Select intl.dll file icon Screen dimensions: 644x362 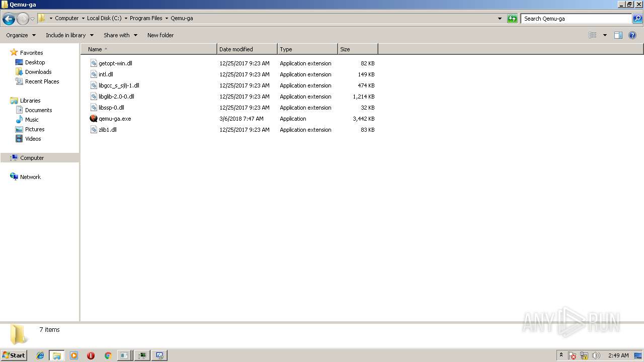[x=94, y=74]
